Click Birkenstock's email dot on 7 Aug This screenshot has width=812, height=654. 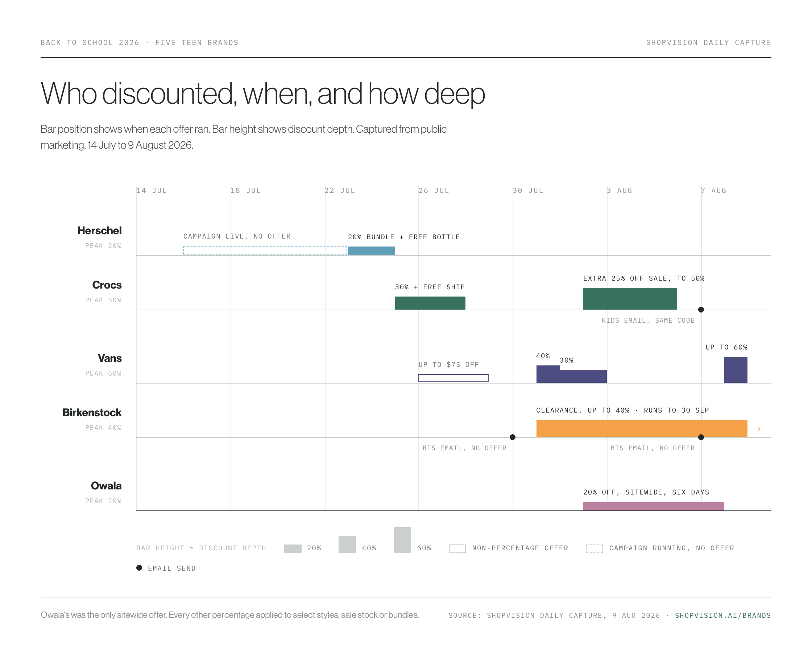pos(701,437)
